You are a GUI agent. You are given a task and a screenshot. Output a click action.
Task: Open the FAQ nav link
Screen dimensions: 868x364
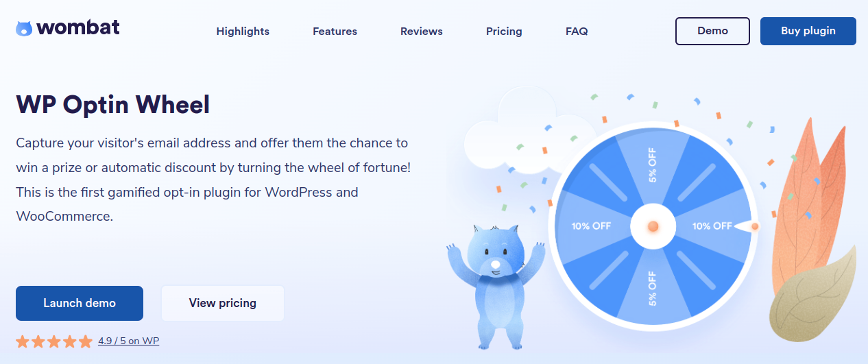coord(577,31)
